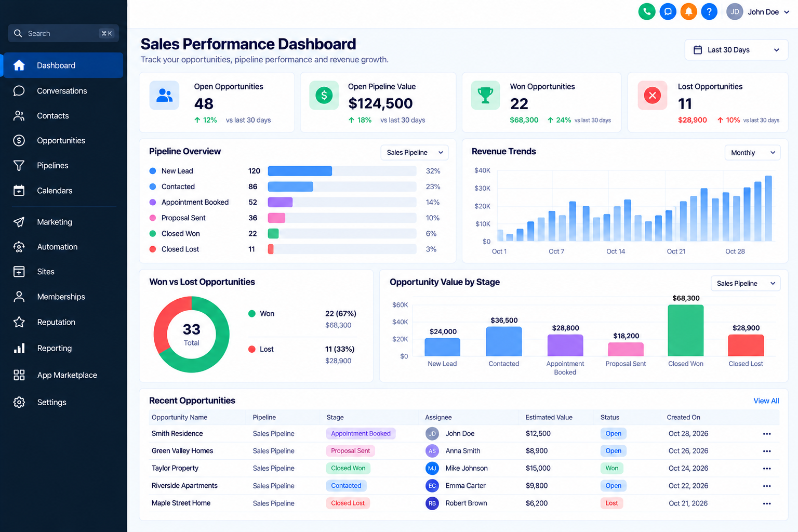Click the New Lead progress bar

coord(342,171)
